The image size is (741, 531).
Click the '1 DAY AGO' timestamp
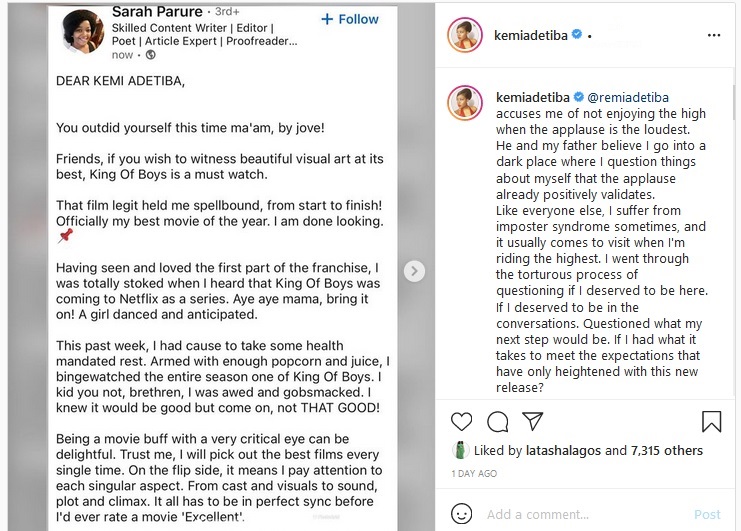point(473,473)
